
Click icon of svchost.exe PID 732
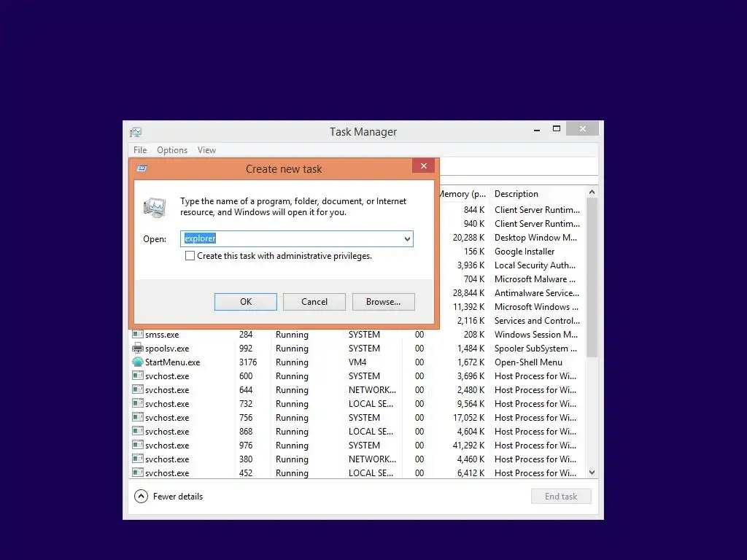click(x=138, y=403)
